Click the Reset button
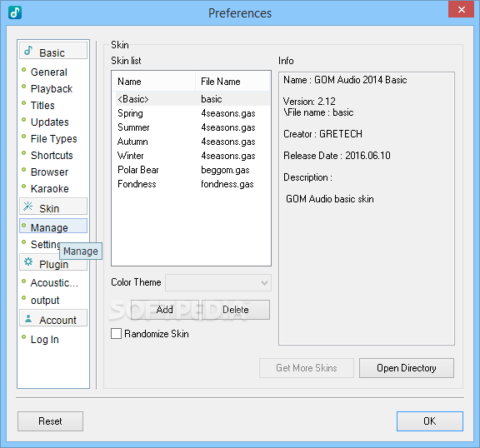Viewport: 480px width, 448px height. click(x=50, y=421)
